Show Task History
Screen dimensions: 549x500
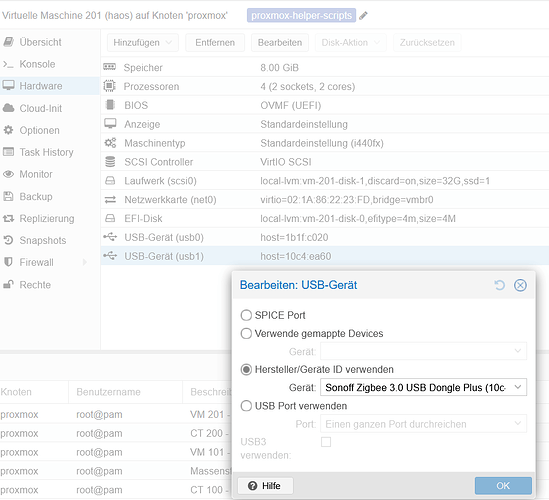tap(50, 152)
